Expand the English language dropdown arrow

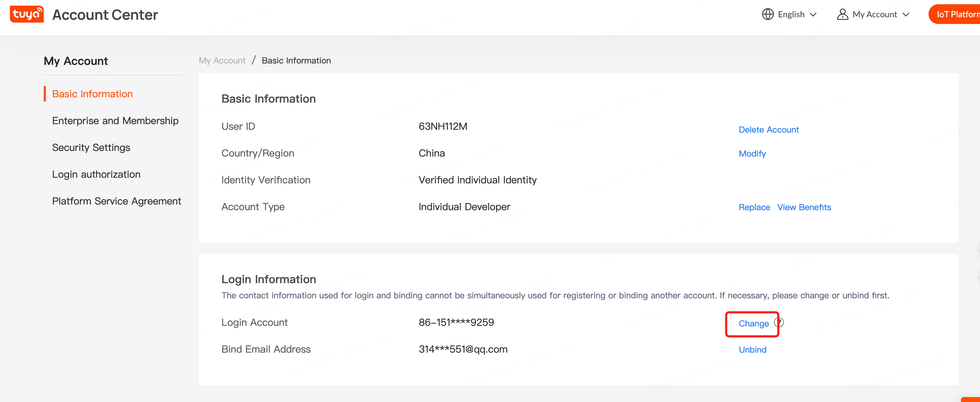click(813, 14)
